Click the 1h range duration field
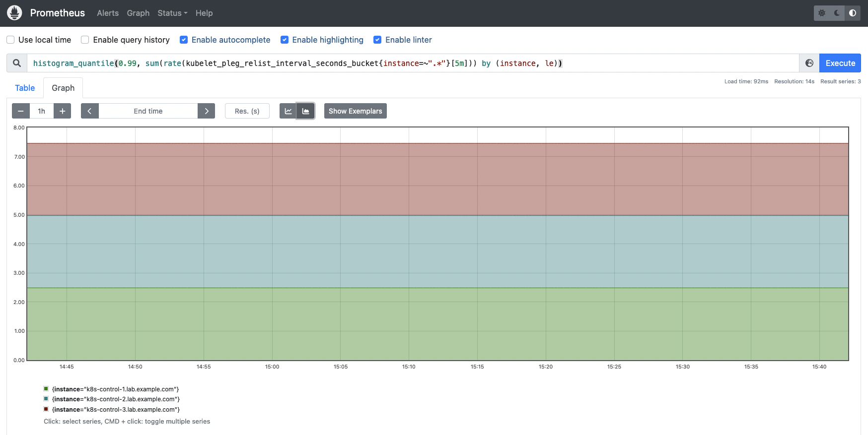Viewport: 868px width, 435px height. pyautogui.click(x=42, y=111)
